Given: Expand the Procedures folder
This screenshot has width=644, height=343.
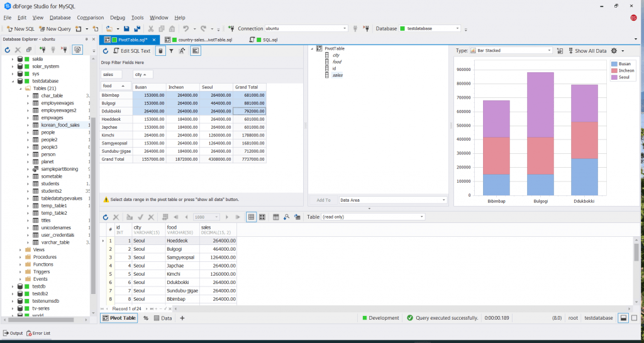Looking at the screenshot, I should pyautogui.click(x=19, y=257).
